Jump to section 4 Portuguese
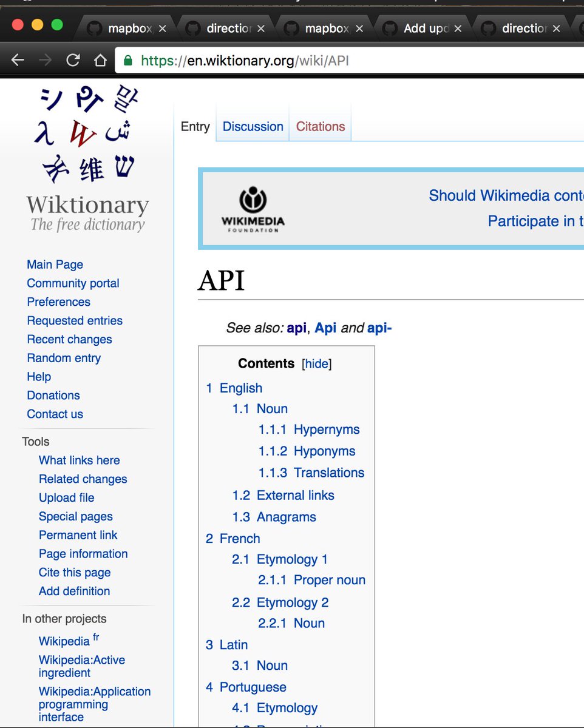Screen dimensions: 584x728 point(246,687)
